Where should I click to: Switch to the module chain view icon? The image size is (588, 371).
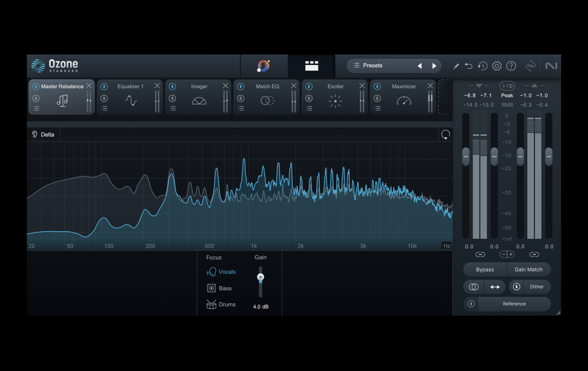[312, 66]
